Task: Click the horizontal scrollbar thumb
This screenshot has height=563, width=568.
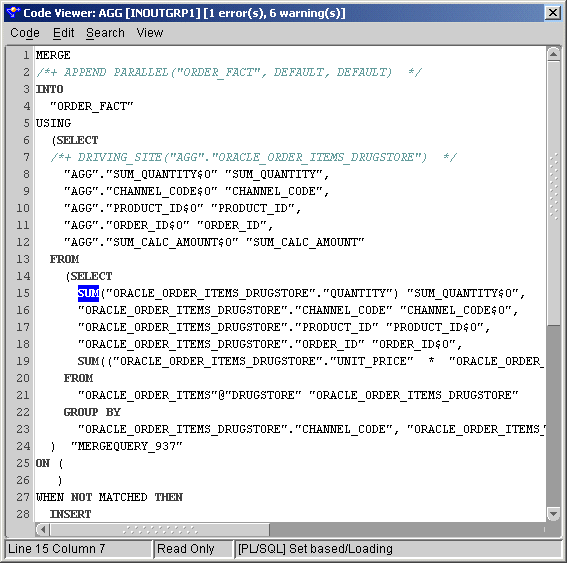Action: [x=160, y=529]
